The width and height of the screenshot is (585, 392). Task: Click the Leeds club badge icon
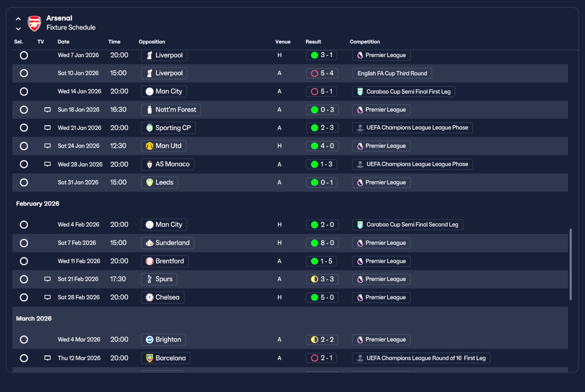pyautogui.click(x=149, y=182)
